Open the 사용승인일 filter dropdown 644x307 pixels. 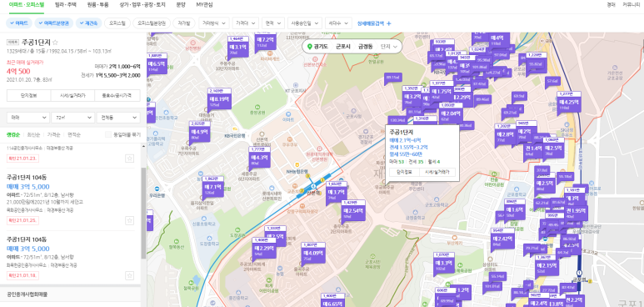point(304,23)
